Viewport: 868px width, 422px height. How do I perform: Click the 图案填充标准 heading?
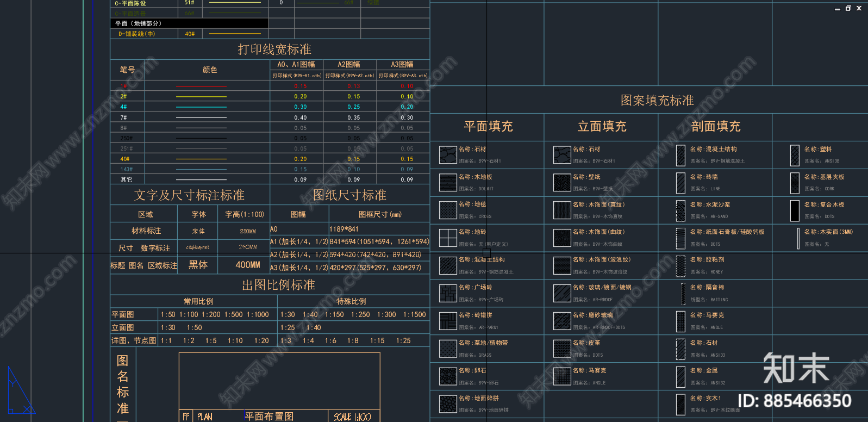[x=657, y=101]
